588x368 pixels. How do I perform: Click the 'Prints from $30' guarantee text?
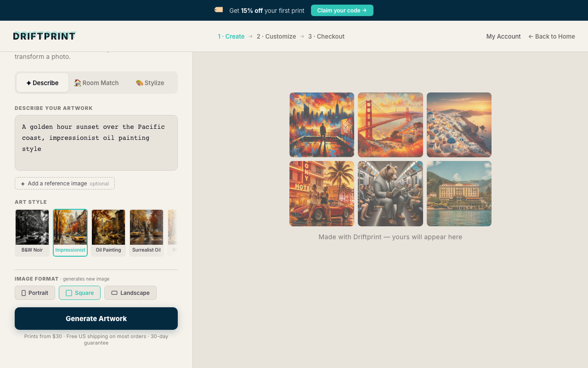pyautogui.click(x=96, y=339)
